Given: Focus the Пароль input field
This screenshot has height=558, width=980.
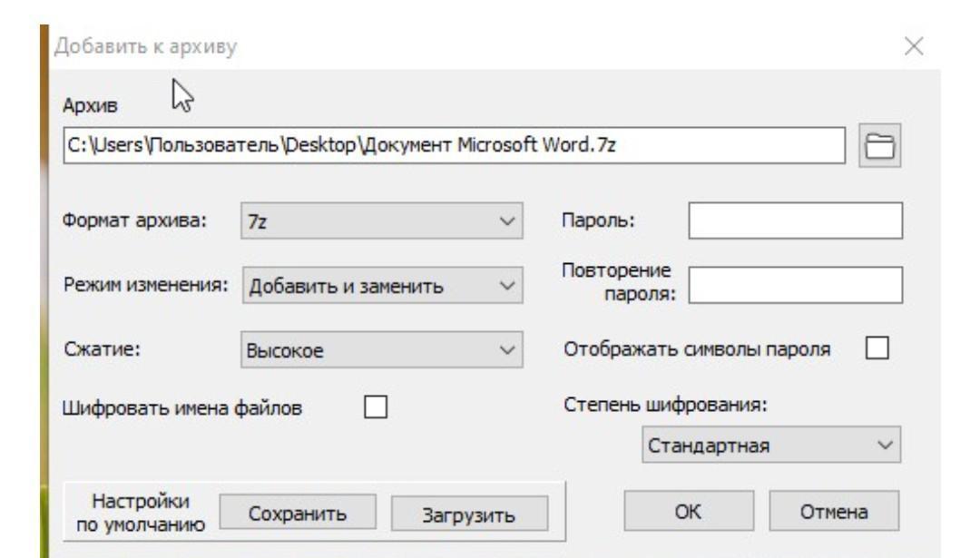Looking at the screenshot, I should [795, 221].
